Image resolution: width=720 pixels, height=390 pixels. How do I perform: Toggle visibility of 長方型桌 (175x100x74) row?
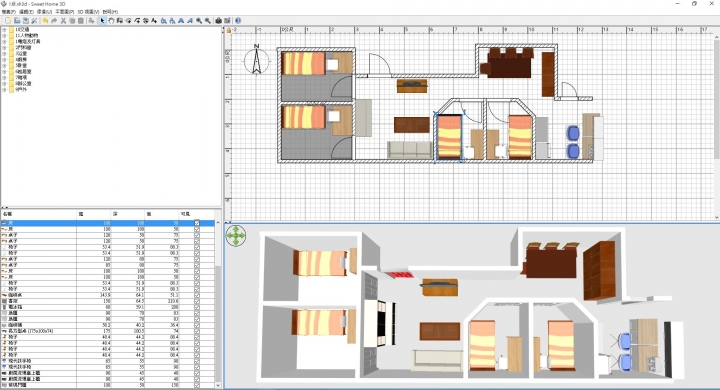click(x=197, y=331)
